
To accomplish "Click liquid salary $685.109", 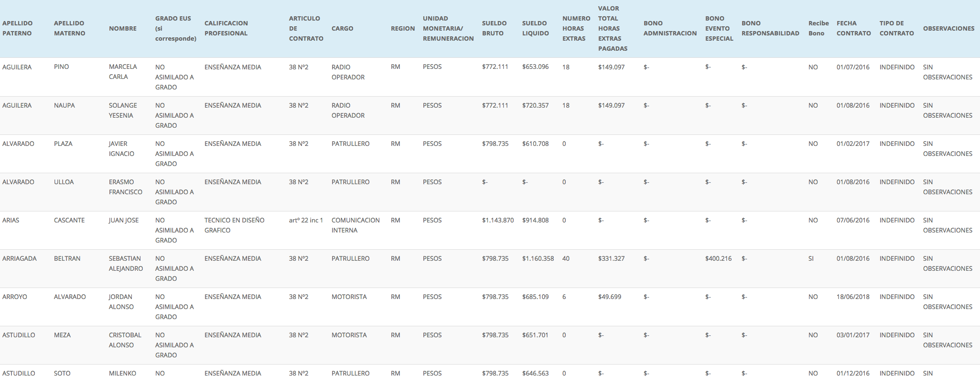I will pyautogui.click(x=536, y=297).
